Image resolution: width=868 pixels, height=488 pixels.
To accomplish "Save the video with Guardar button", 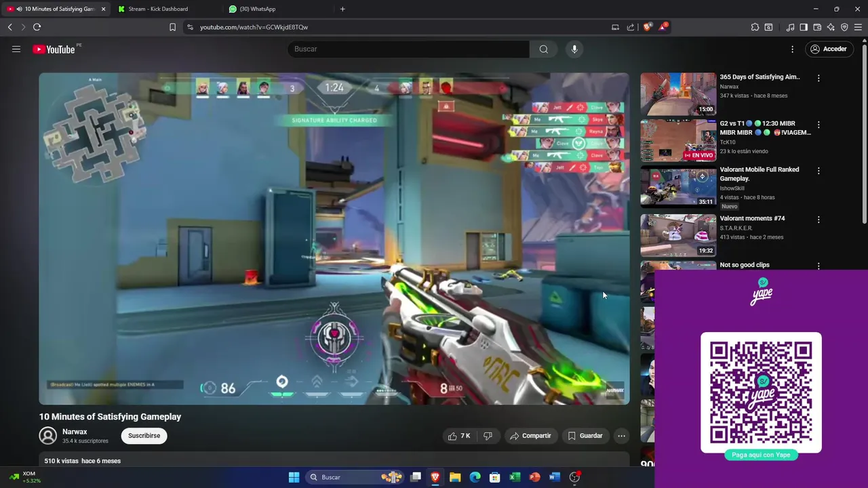I will (x=585, y=436).
